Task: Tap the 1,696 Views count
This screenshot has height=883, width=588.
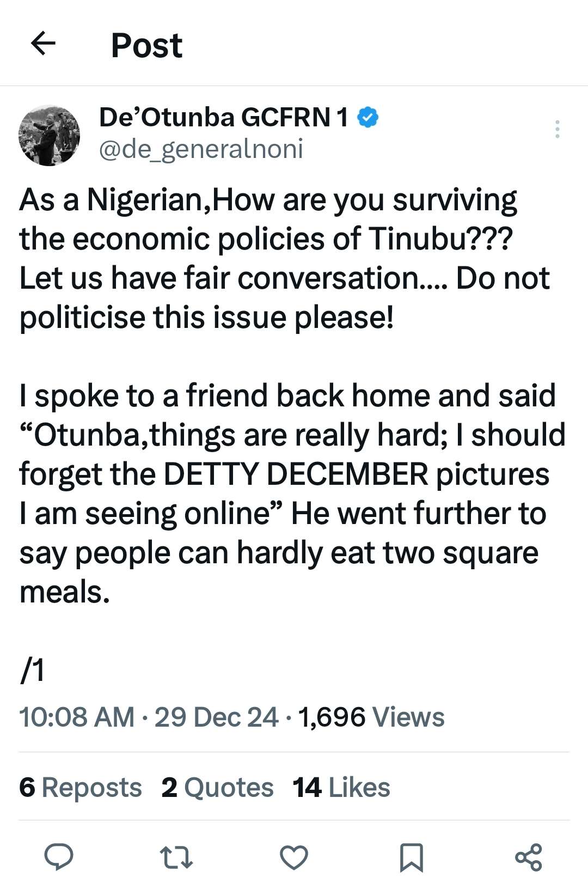Action: click(371, 717)
